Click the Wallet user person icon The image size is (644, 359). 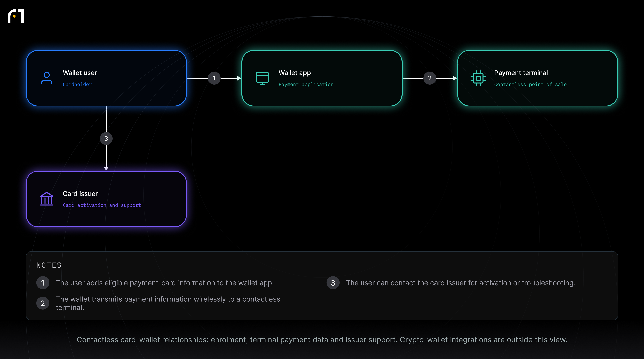point(46,78)
